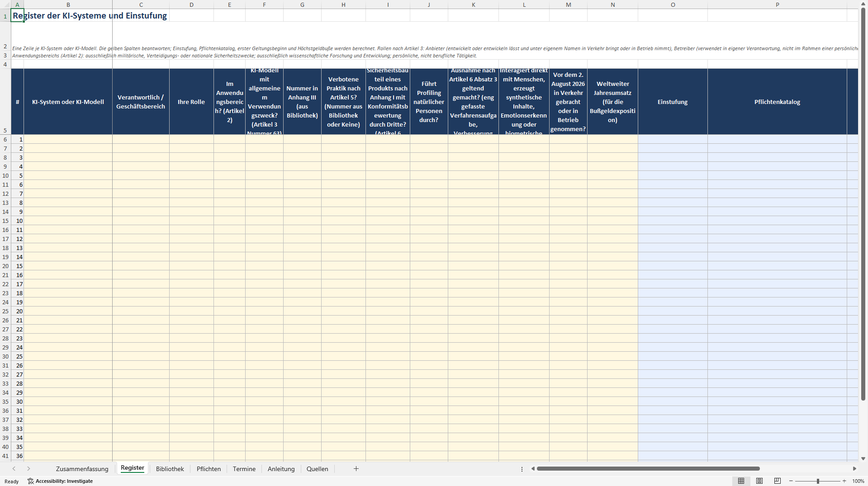Click the 'Einstufung' header cell
Screen dimensions: 868x486
(673, 102)
